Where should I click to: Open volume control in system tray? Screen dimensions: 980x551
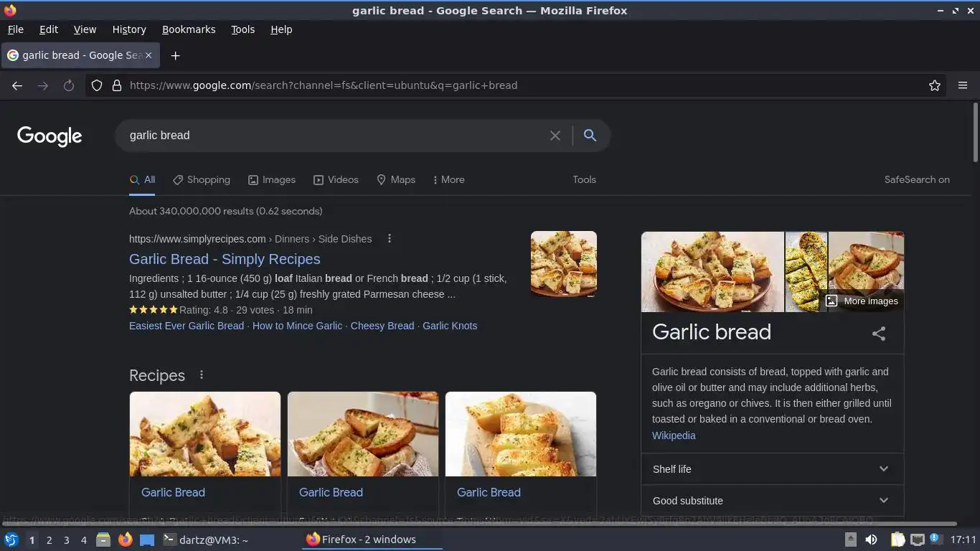(x=871, y=540)
